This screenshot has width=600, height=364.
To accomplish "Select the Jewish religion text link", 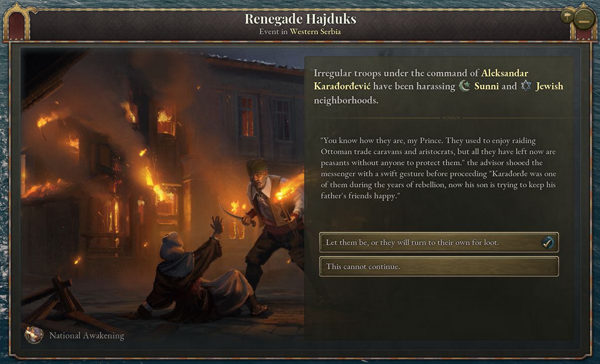I will tap(549, 86).
